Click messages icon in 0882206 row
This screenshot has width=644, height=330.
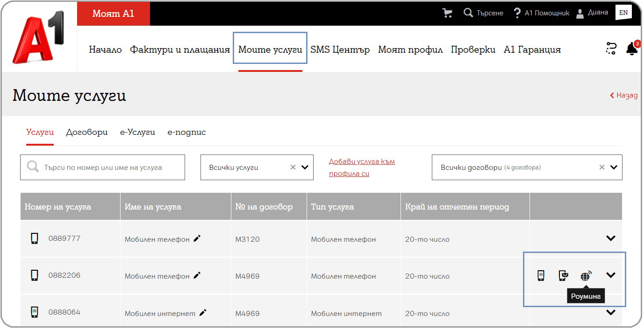(x=563, y=275)
